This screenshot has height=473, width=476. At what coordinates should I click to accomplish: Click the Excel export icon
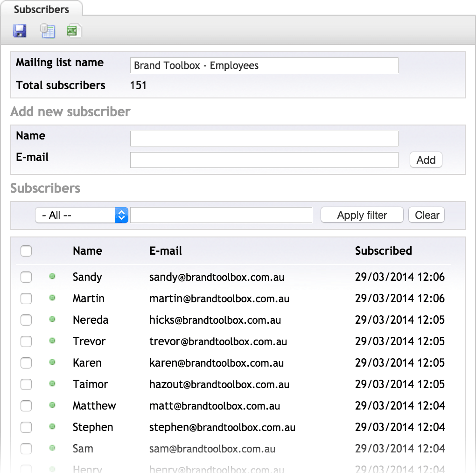pos(74,31)
